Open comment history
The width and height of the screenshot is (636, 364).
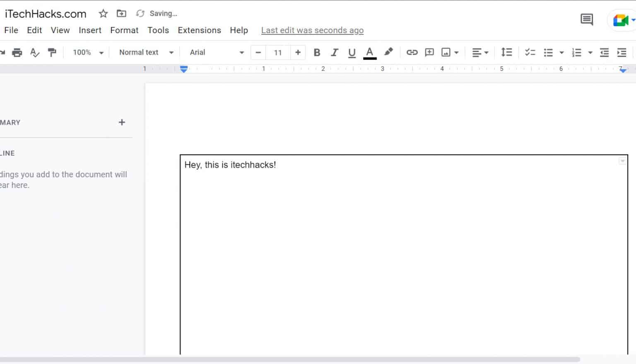pyautogui.click(x=586, y=19)
